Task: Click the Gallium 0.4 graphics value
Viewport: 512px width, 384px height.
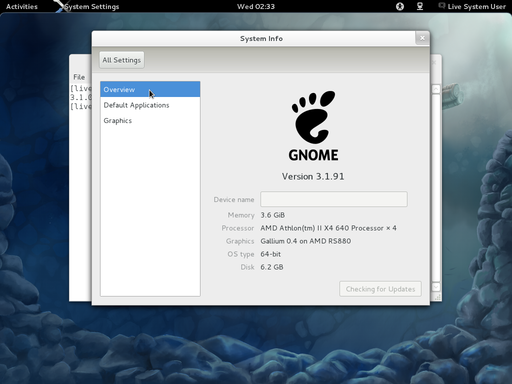Action: pyautogui.click(x=306, y=241)
